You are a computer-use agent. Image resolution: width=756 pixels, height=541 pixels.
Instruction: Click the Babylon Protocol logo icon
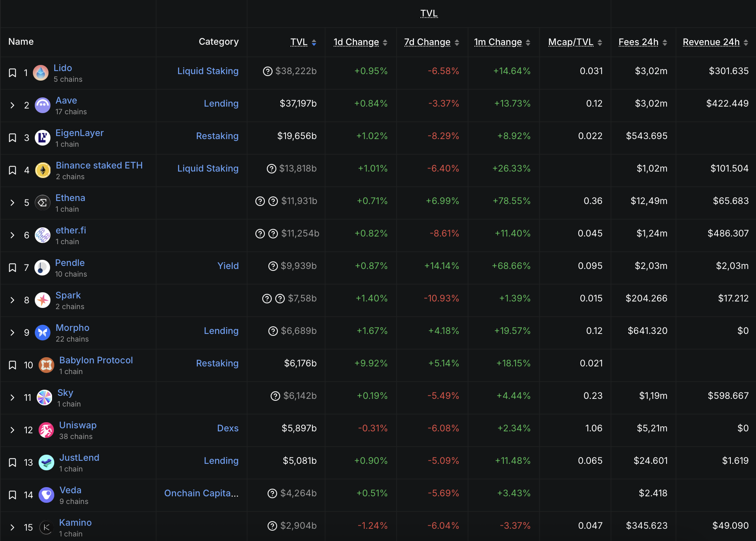point(46,365)
